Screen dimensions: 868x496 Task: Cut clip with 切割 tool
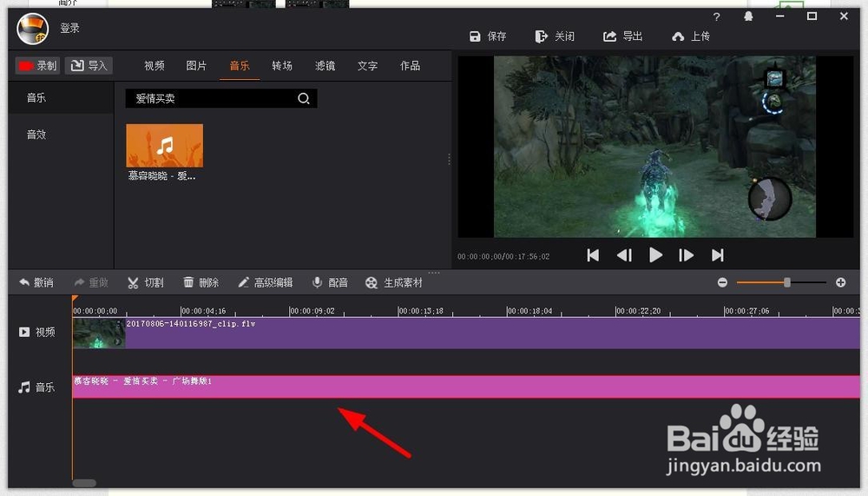click(x=146, y=282)
